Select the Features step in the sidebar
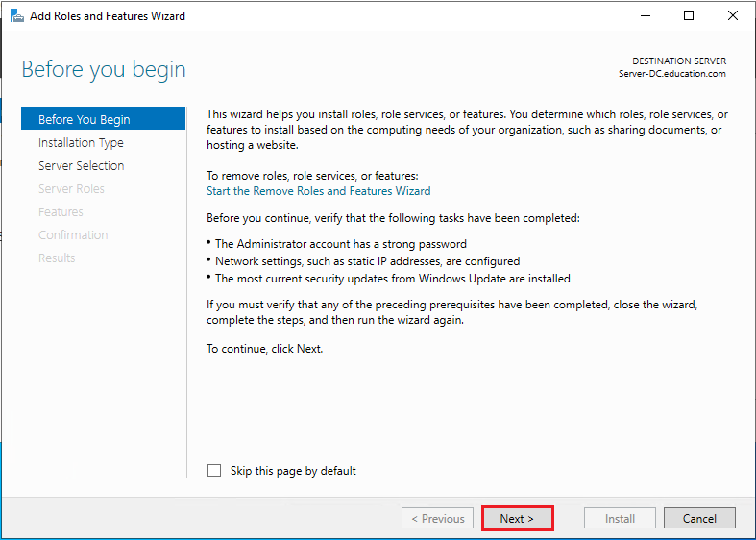Screen dimensions: 756x540 (61, 212)
